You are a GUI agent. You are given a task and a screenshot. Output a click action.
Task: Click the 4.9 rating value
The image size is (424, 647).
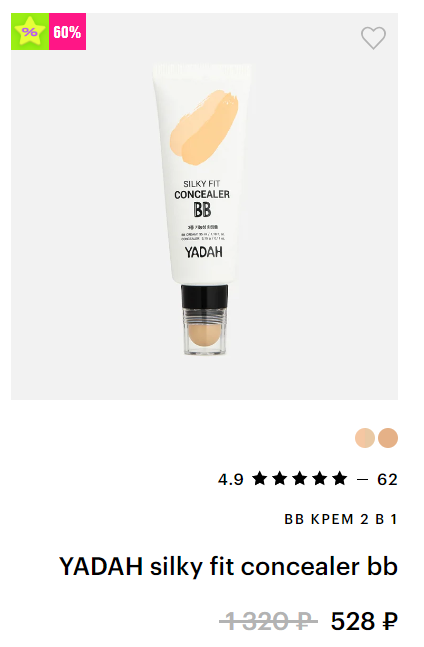[x=231, y=479]
